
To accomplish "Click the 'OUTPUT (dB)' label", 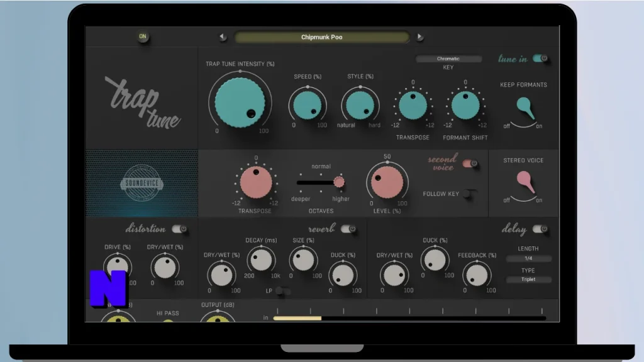I will (218, 305).
